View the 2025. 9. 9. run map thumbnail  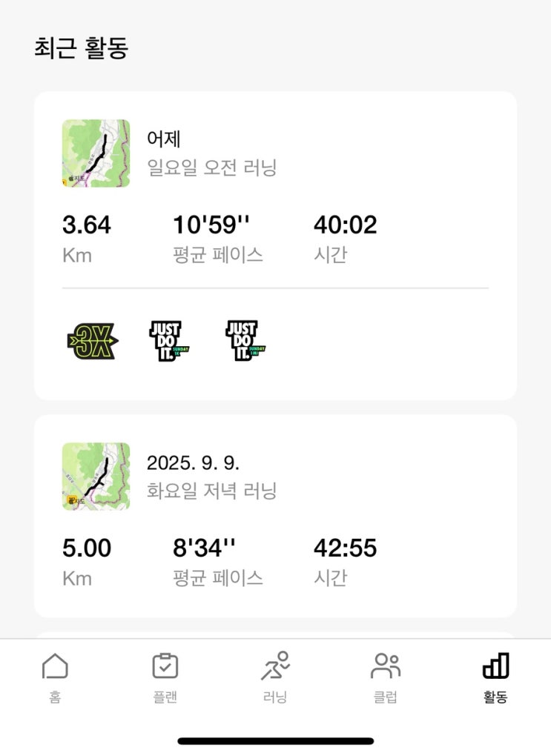[96, 477]
